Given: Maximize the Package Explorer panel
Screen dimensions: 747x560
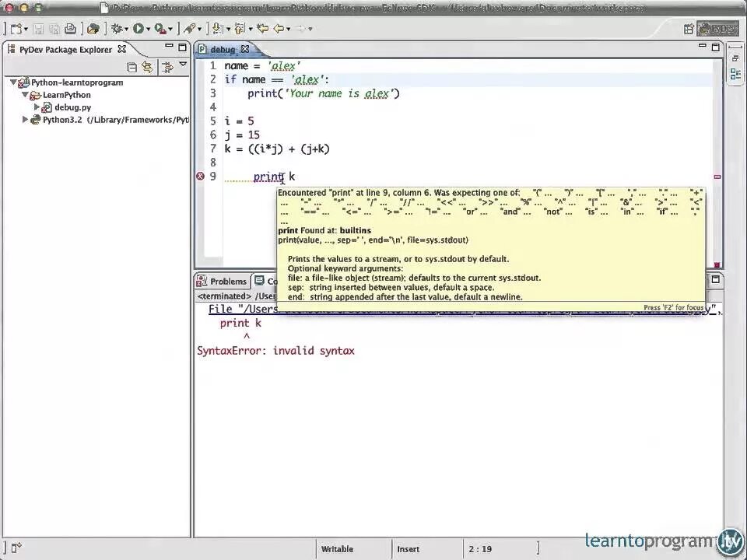Looking at the screenshot, I should [x=182, y=47].
